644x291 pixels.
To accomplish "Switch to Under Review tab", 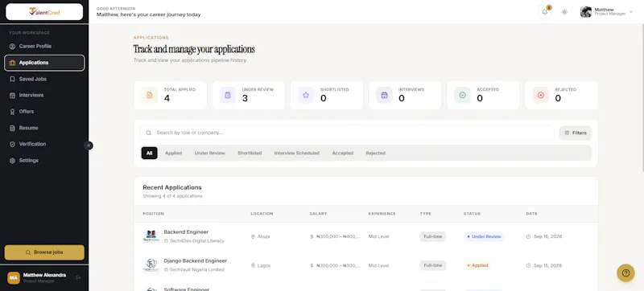I will click(x=210, y=154).
